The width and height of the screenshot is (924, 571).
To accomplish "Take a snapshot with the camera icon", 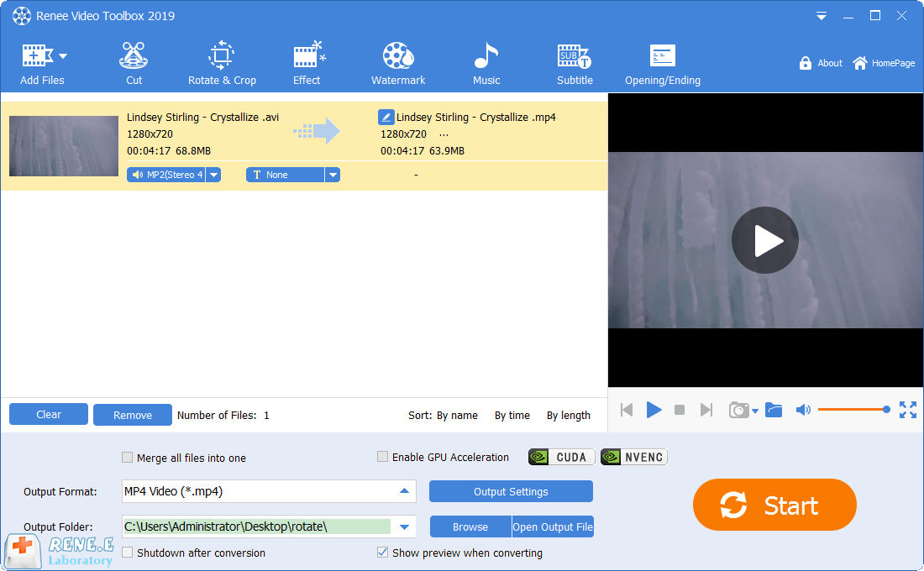I will 738,410.
